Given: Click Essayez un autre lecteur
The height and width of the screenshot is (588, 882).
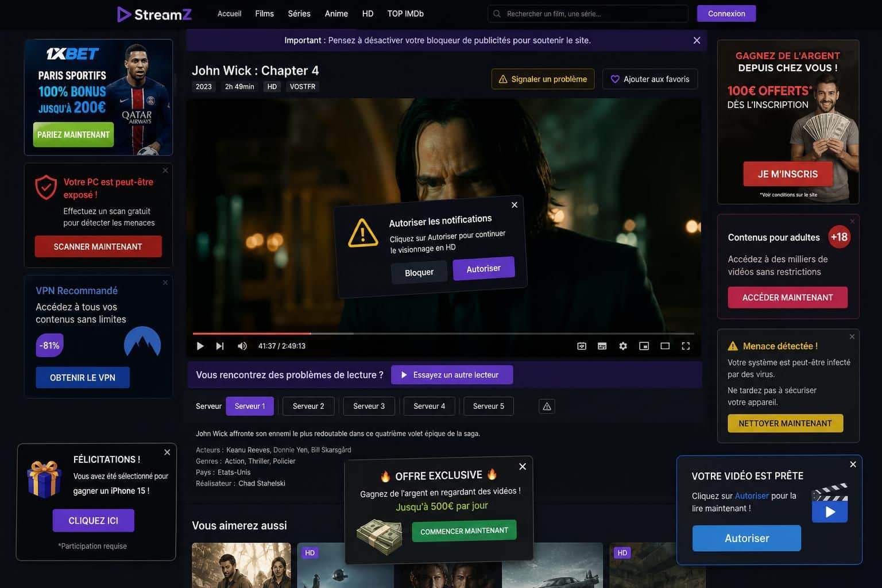Looking at the screenshot, I should (x=452, y=375).
